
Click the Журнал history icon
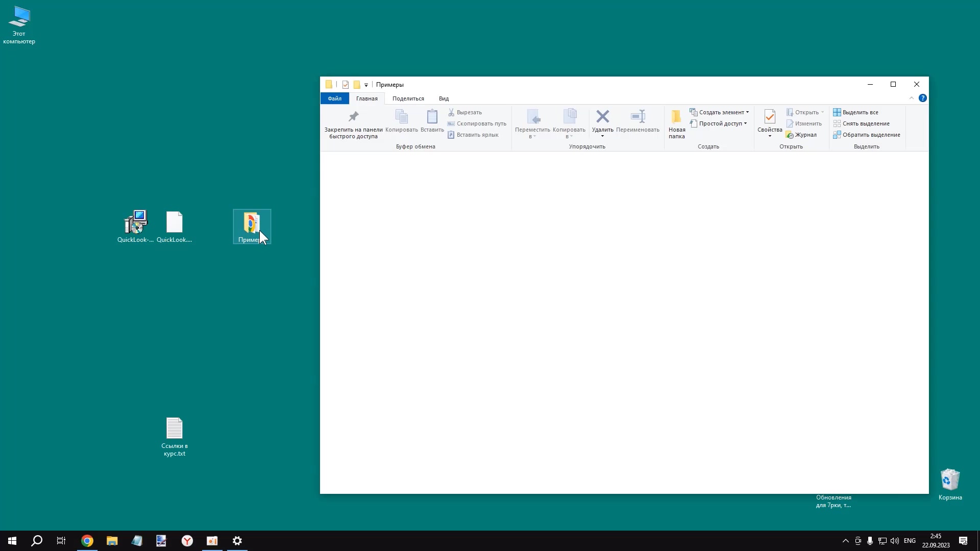[790, 135]
